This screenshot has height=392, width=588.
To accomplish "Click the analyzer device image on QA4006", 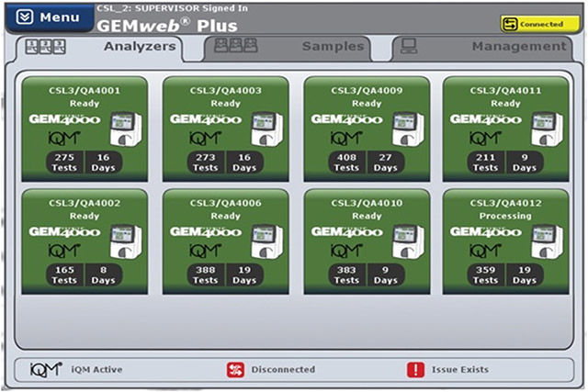I will pyautogui.click(x=267, y=241).
